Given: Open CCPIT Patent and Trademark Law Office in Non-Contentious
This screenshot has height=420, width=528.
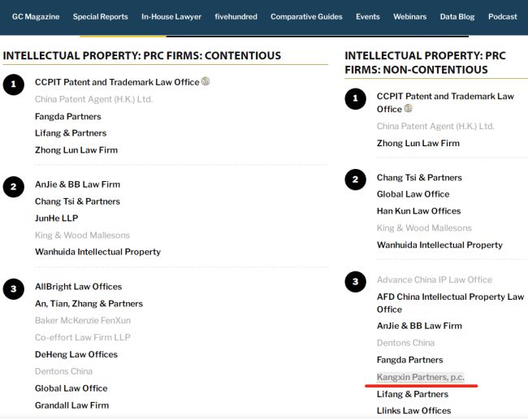Looking at the screenshot, I should pyautogui.click(x=445, y=102).
